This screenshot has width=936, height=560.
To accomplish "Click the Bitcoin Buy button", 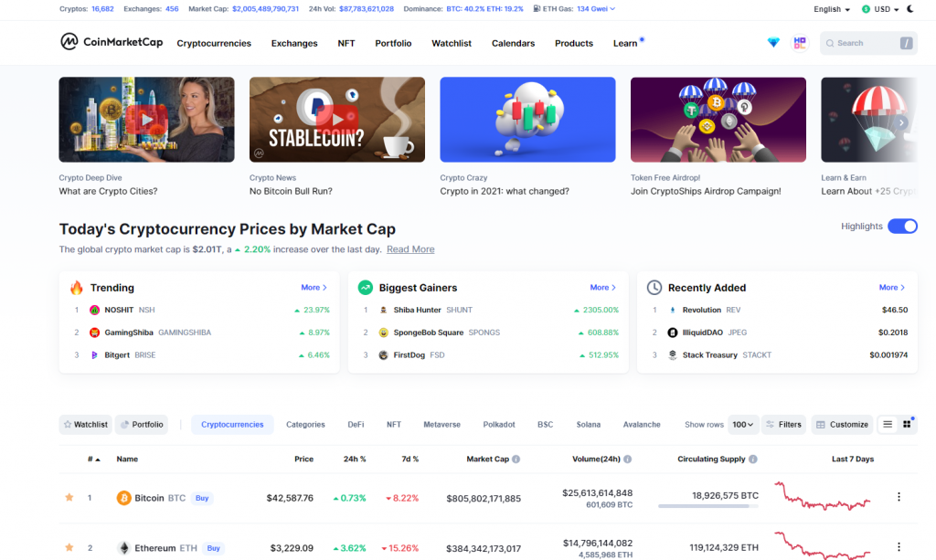I will 202,498.
